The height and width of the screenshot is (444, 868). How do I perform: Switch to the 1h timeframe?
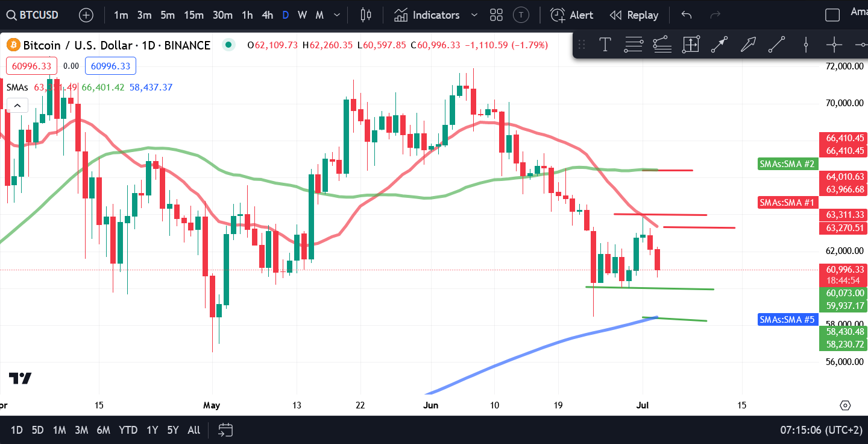pos(247,15)
